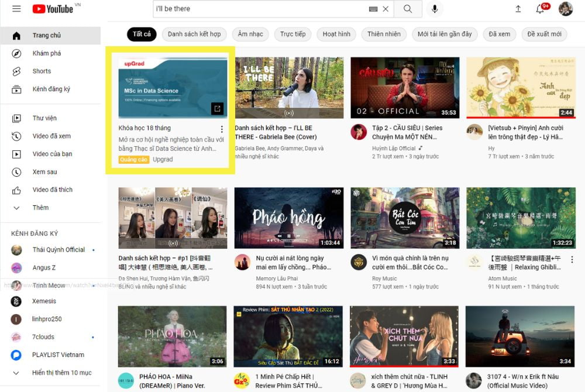Viewport: 585px width, 392px height.
Task: Open 'Kênh đăng ký' in sidebar
Action: (51, 89)
